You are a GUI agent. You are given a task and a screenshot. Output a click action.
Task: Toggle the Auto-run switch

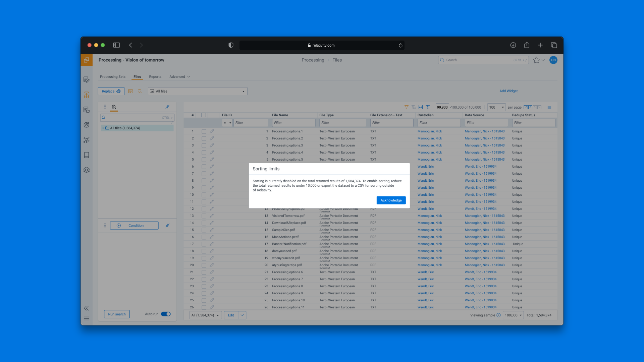pyautogui.click(x=166, y=314)
